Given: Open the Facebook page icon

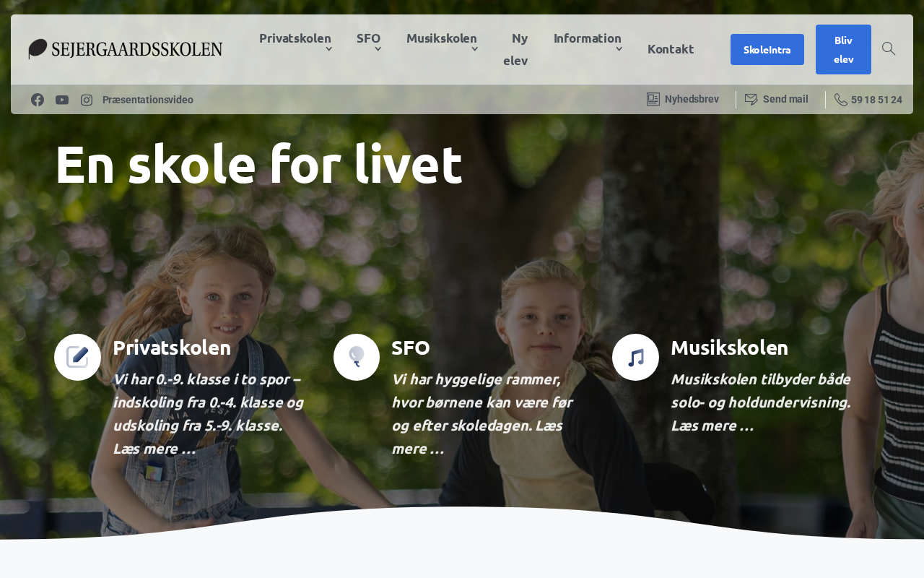Looking at the screenshot, I should tap(38, 100).
